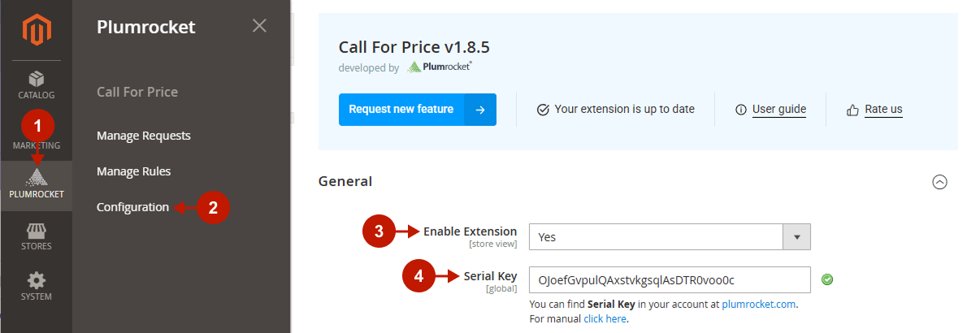Screen dimensions: 980x333
Task: Collapse the General section chevron
Action: (939, 182)
